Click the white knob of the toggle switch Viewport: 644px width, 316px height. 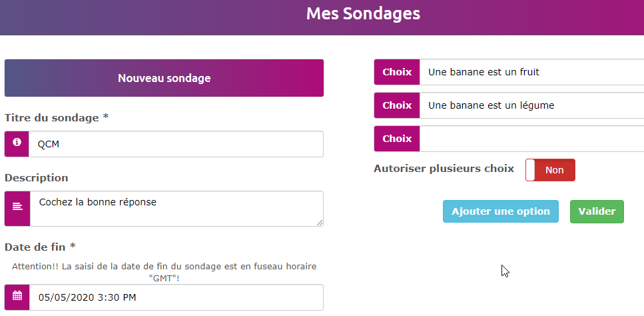(531, 170)
